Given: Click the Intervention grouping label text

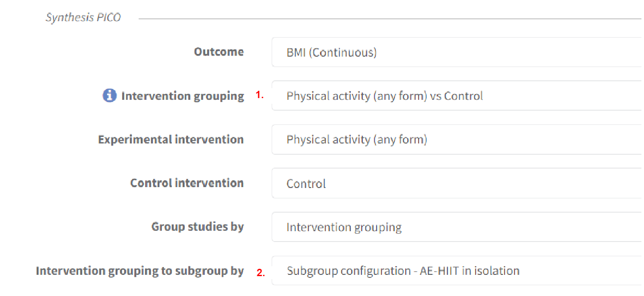Looking at the screenshot, I should click(x=182, y=95).
